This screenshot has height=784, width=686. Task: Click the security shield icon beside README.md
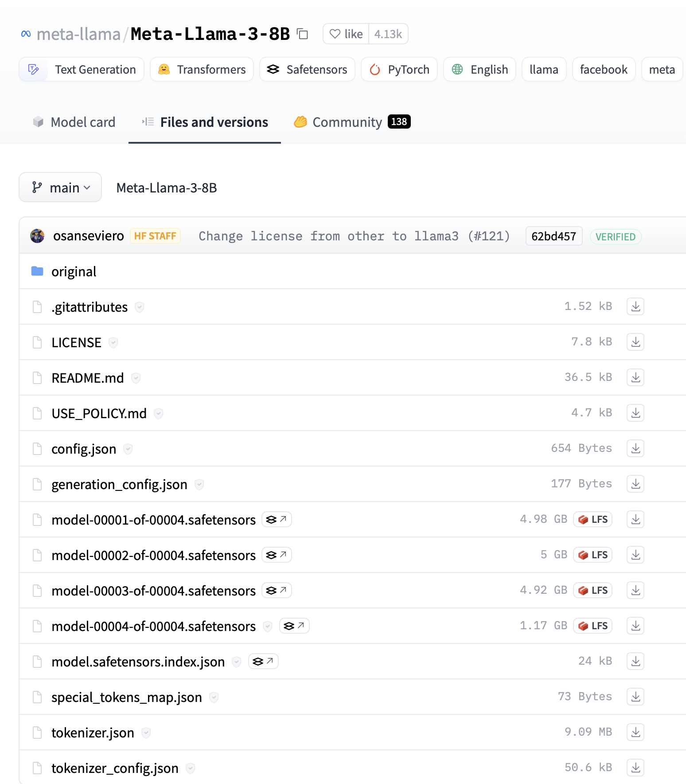[x=136, y=378]
